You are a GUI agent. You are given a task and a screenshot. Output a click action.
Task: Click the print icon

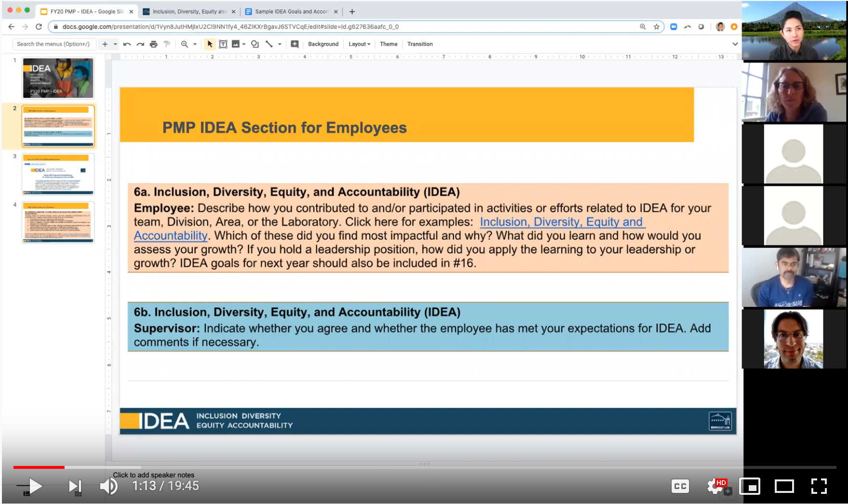pyautogui.click(x=154, y=44)
